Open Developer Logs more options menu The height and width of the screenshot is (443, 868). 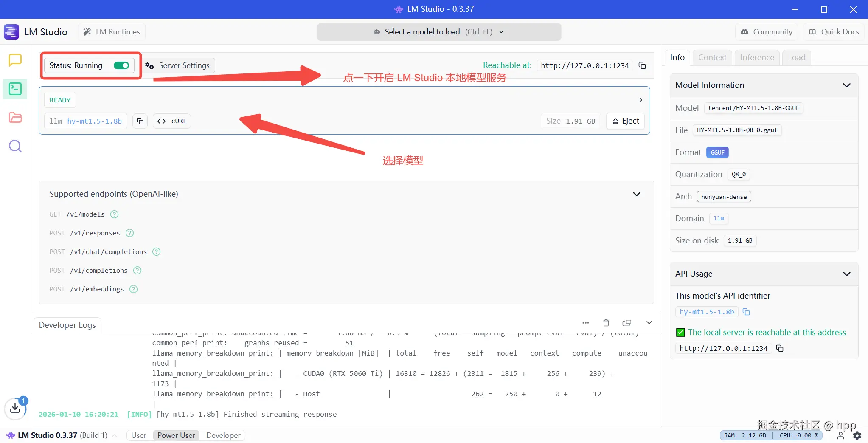(x=586, y=323)
